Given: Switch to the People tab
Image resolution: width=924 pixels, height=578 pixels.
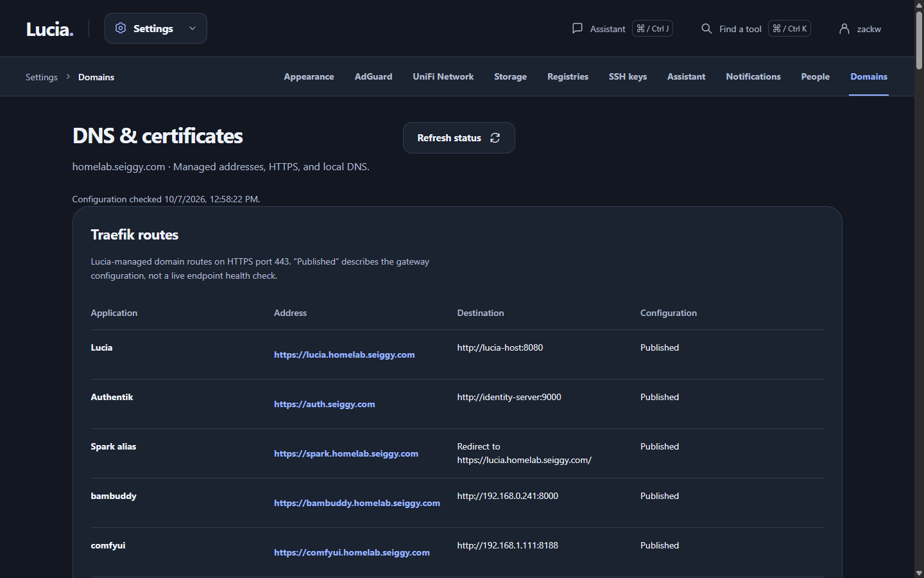Looking at the screenshot, I should 815,76.
